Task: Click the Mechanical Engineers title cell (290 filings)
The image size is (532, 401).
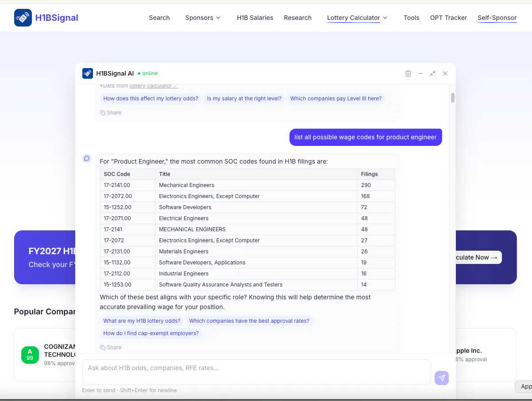Action: [256, 185]
